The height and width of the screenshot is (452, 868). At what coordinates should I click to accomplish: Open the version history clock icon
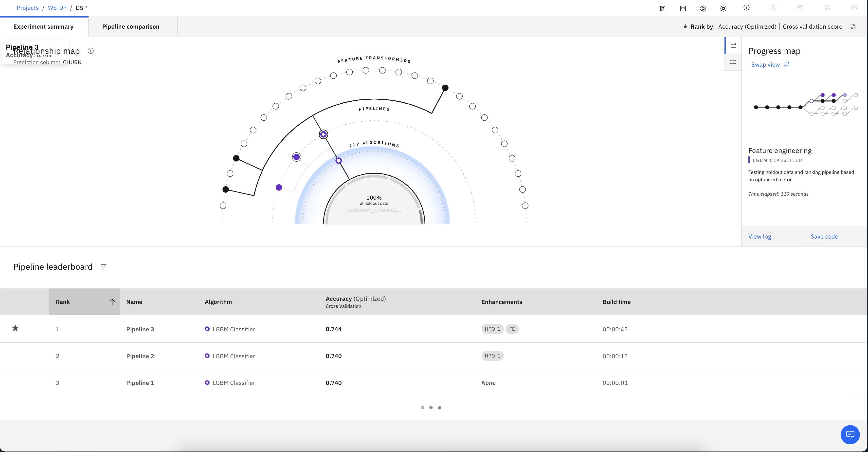click(x=773, y=8)
